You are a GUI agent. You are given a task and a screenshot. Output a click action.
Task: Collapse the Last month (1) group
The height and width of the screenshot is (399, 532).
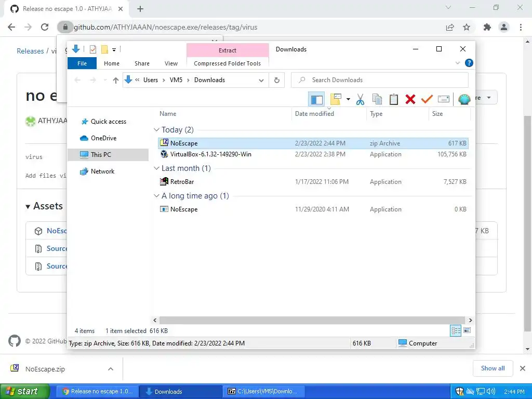pos(156,168)
